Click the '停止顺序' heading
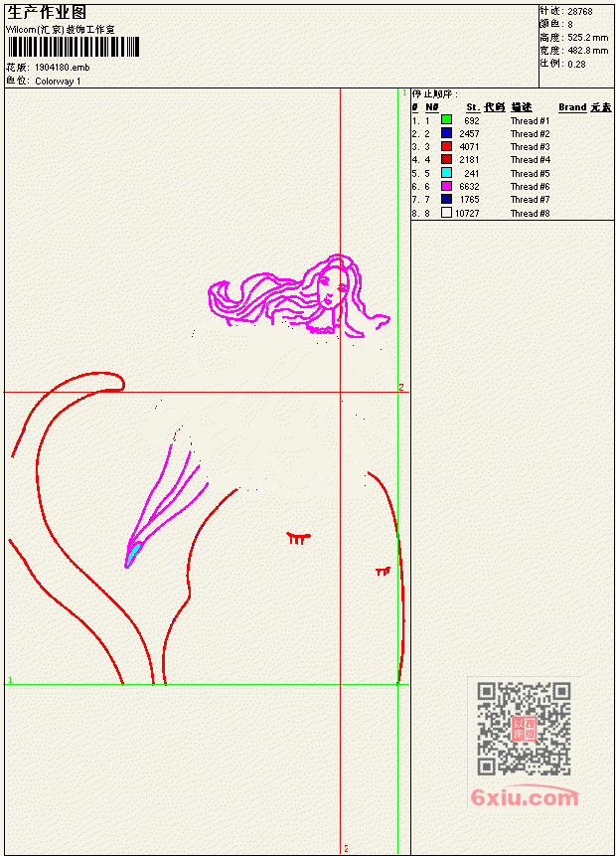Screen dimensions: 616x856 pyautogui.click(x=435, y=93)
